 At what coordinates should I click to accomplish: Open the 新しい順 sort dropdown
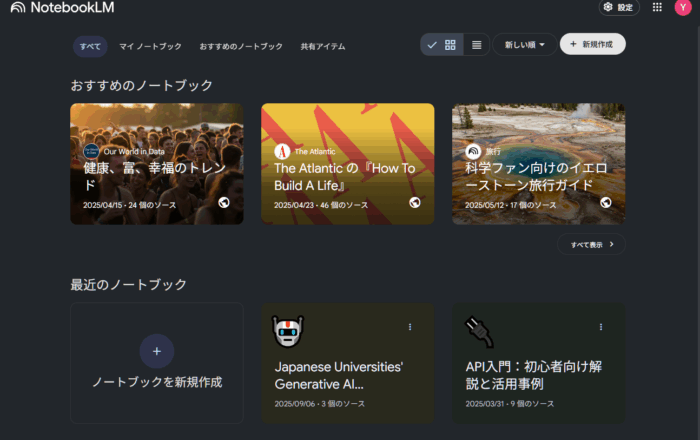click(524, 45)
